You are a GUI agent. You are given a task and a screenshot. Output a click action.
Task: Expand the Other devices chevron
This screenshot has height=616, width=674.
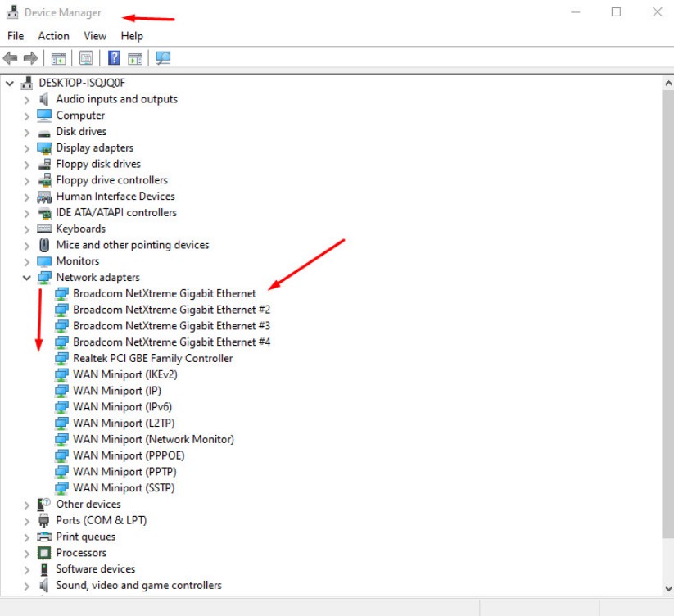(x=27, y=505)
